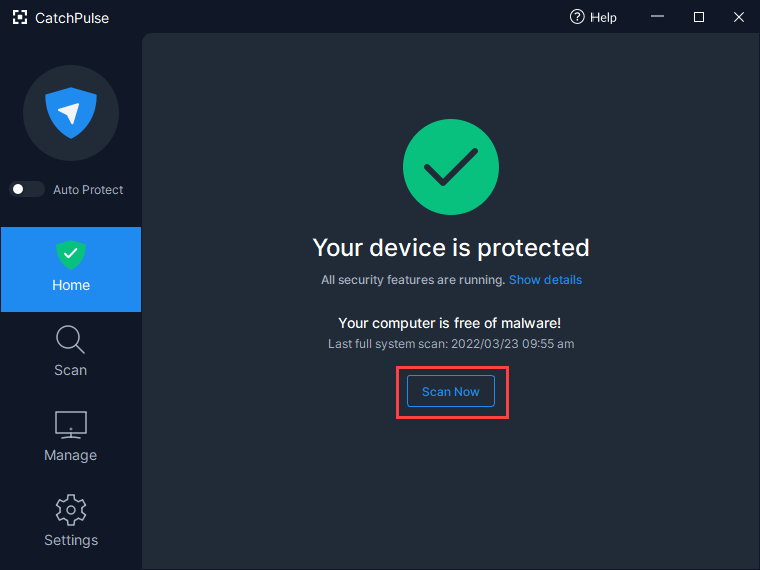Viewport: 760px width, 570px height.
Task: Toggle the Auto Protect switch
Action: [x=27, y=189]
